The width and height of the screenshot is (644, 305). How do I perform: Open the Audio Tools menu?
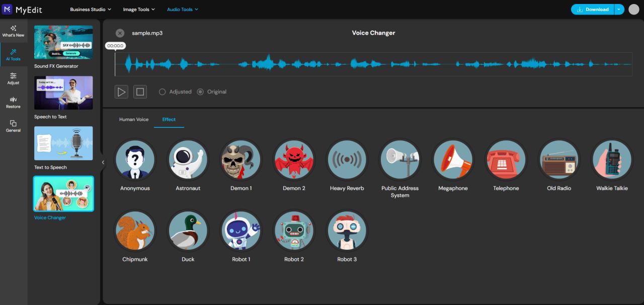point(183,10)
